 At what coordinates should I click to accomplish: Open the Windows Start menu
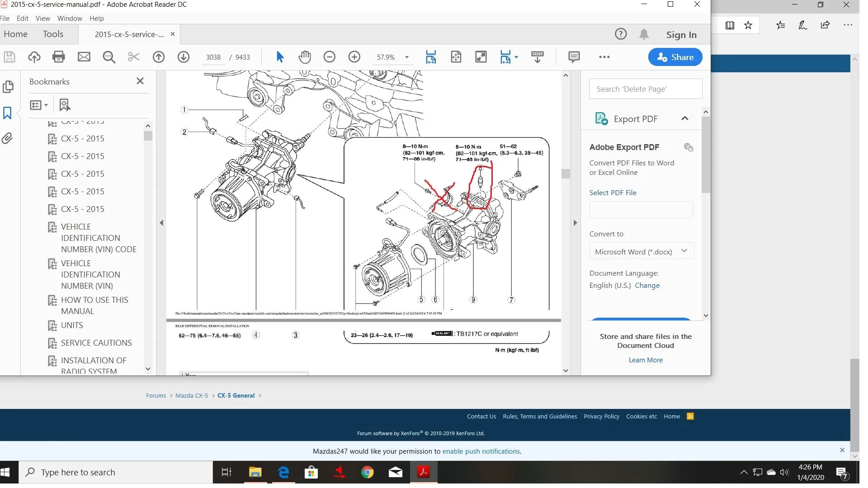(5, 472)
